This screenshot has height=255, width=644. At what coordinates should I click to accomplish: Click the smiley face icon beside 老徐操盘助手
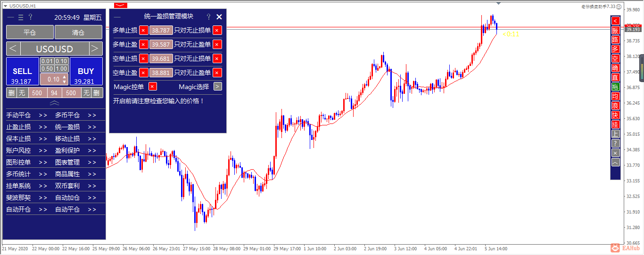click(619, 7)
